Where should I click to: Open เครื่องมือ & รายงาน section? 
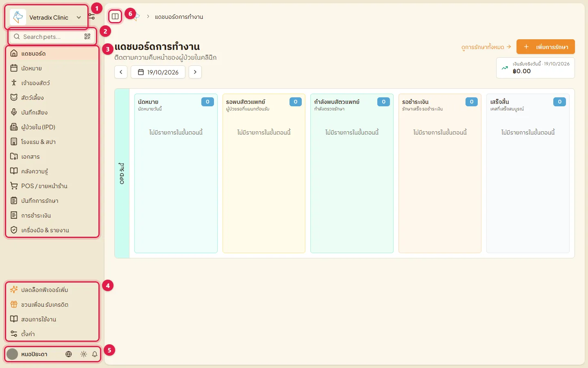click(x=52, y=230)
